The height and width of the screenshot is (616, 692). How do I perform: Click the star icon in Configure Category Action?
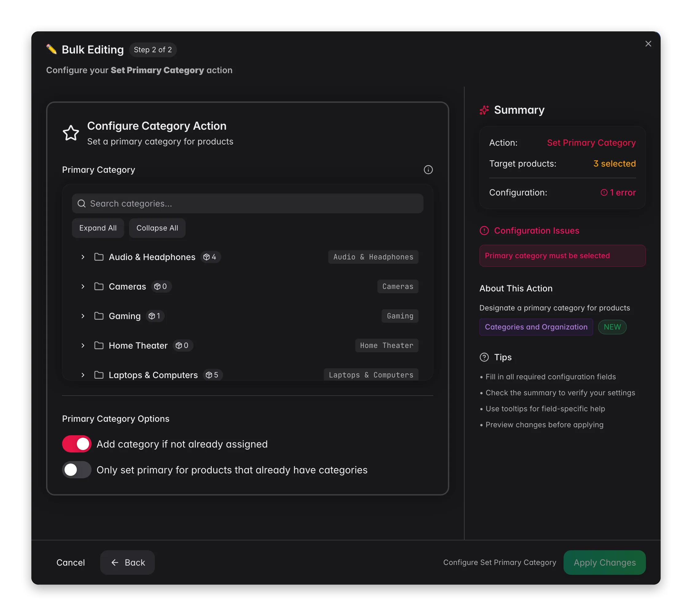coord(71,133)
